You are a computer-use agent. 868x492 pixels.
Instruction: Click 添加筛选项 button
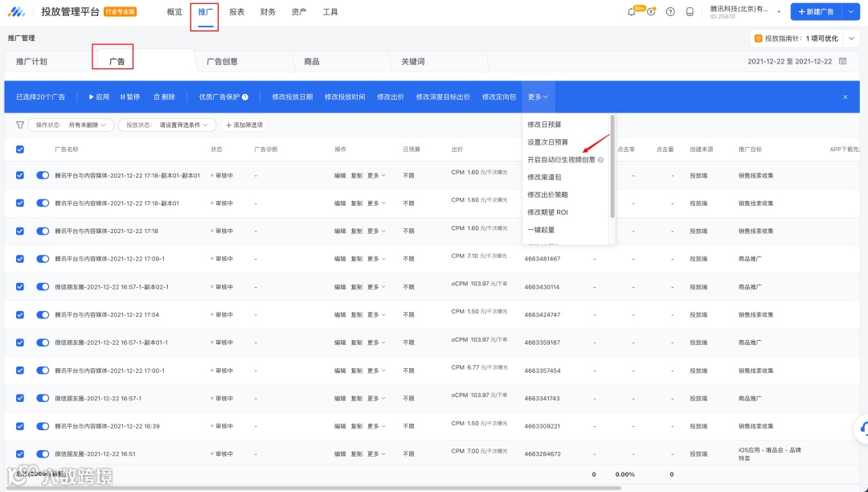point(244,125)
